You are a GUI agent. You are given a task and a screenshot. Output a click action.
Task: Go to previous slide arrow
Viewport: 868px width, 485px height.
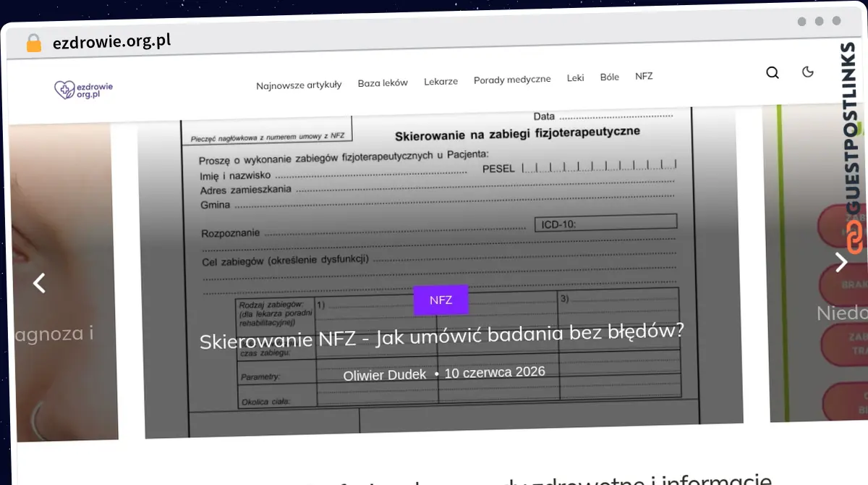tap(40, 283)
